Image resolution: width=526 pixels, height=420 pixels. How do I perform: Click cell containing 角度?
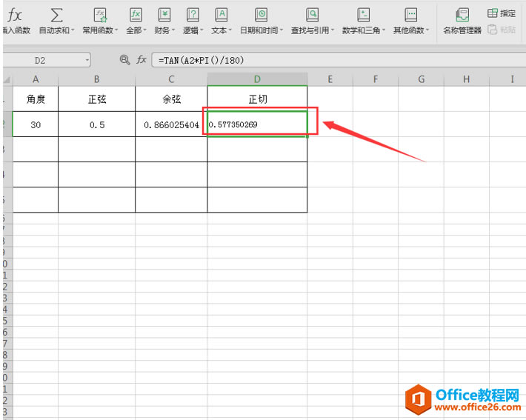click(x=36, y=99)
